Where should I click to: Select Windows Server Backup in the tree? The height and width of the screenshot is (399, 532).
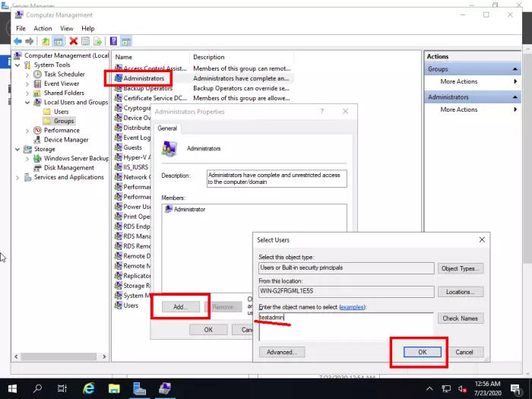pos(76,158)
